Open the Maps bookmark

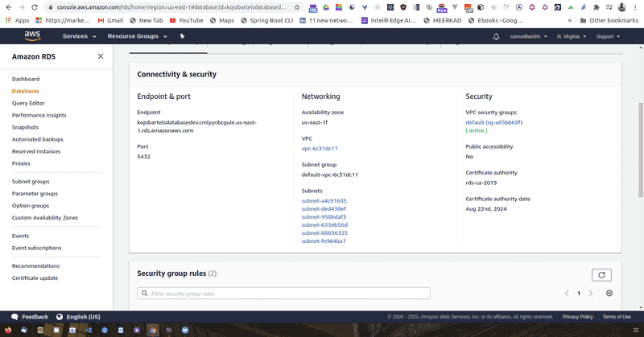[x=222, y=20]
